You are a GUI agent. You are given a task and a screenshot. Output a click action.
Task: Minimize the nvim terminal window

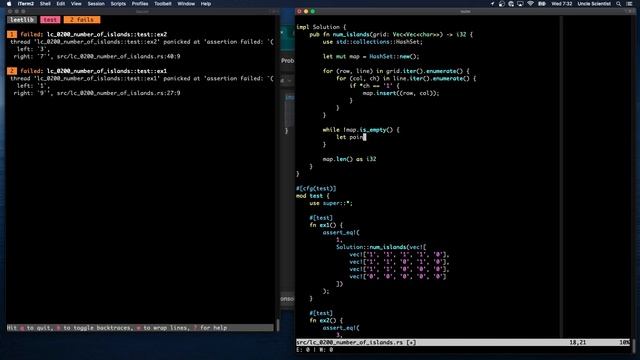(x=306, y=11)
